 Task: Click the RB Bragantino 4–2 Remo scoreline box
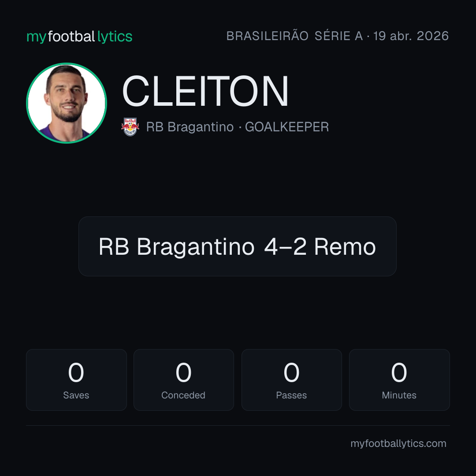pos(238,246)
